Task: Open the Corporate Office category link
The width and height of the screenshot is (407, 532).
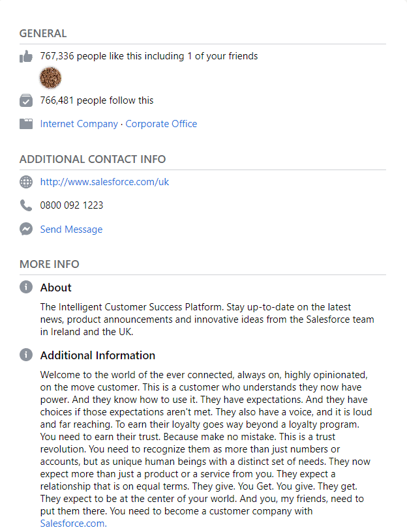Action: pos(161,123)
